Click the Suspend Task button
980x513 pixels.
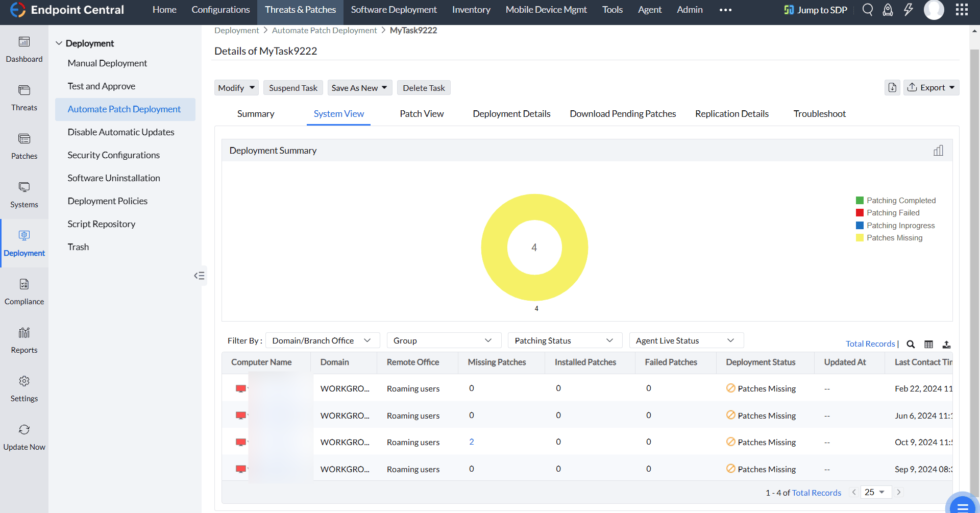pyautogui.click(x=293, y=88)
